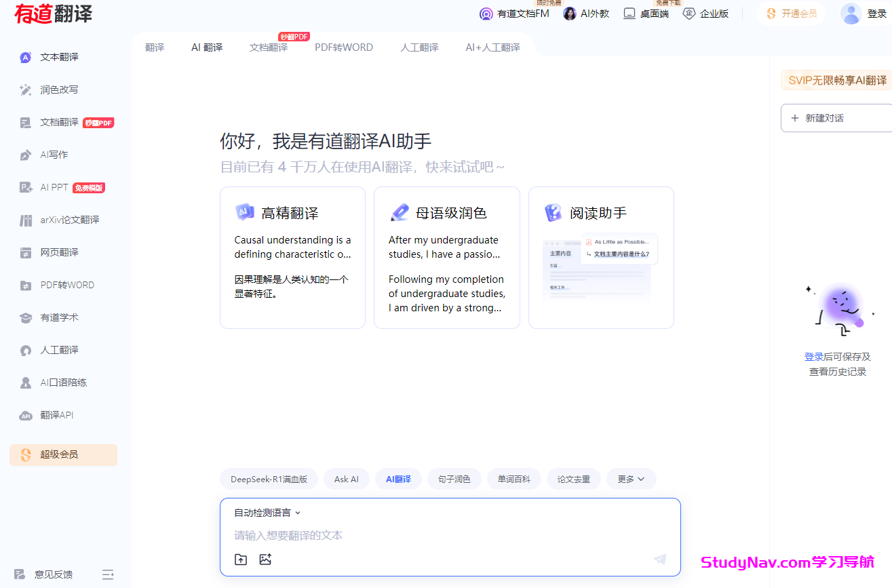Screen dimensions: 892x588
Task: Click the user avatar icon at top right
Action: click(851, 14)
